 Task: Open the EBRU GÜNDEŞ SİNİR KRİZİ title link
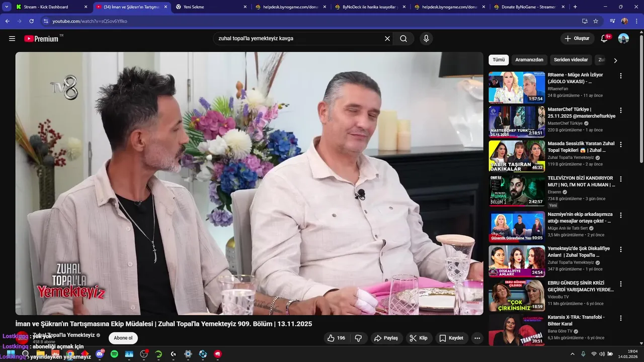click(581, 287)
